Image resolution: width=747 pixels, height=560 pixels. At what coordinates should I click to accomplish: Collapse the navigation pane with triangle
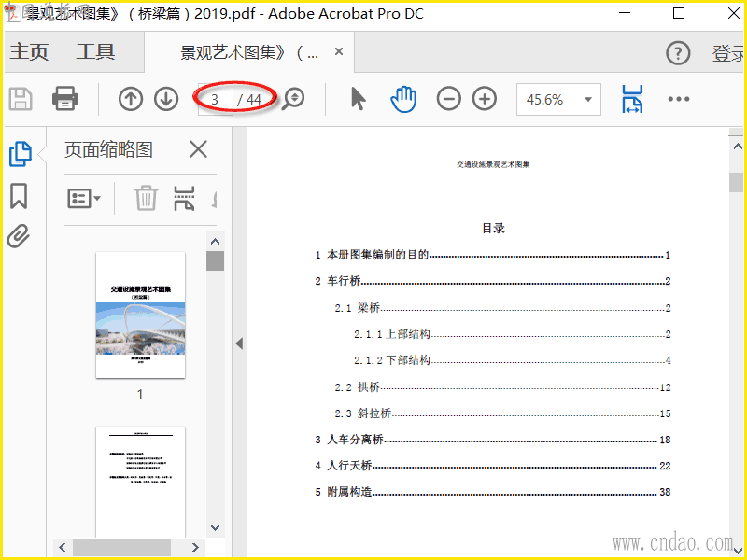[239, 343]
